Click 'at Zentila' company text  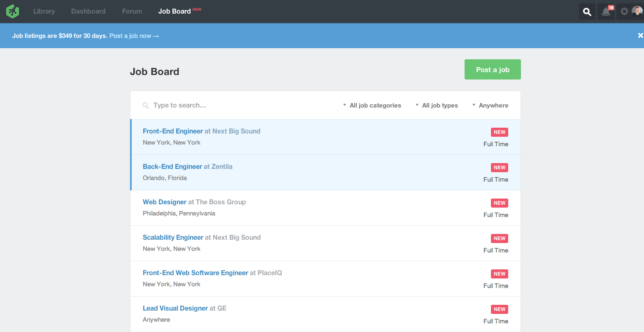click(x=218, y=166)
